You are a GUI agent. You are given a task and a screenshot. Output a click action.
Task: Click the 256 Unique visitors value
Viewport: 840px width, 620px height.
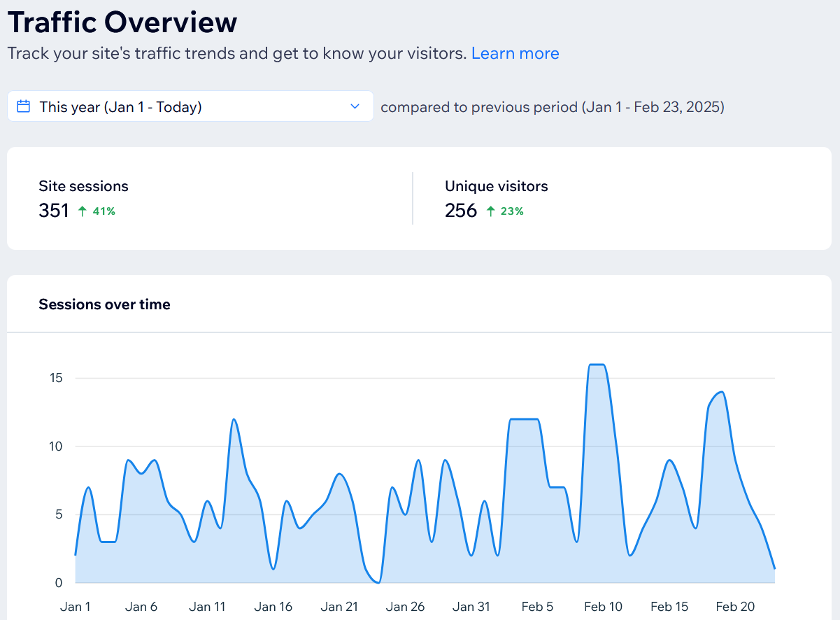(x=461, y=210)
